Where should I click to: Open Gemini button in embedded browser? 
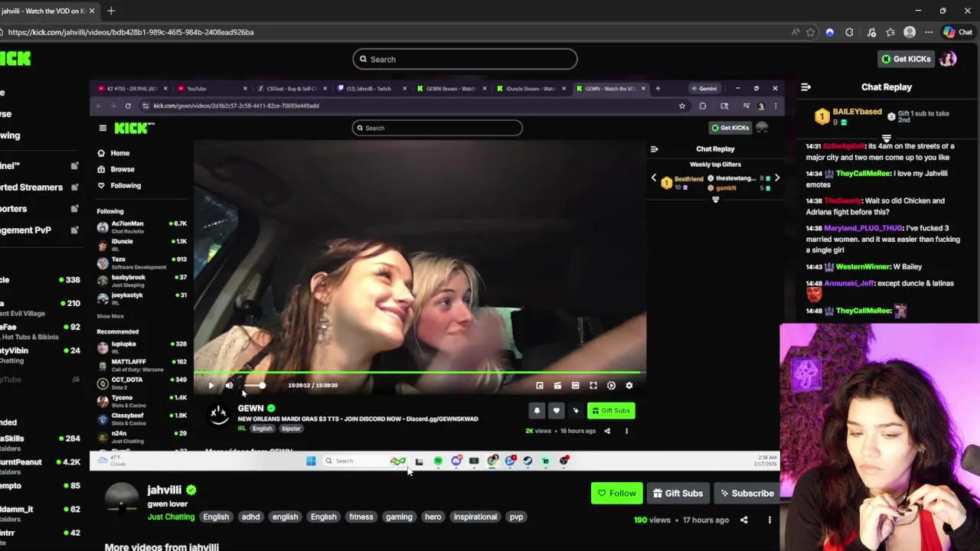coord(703,89)
